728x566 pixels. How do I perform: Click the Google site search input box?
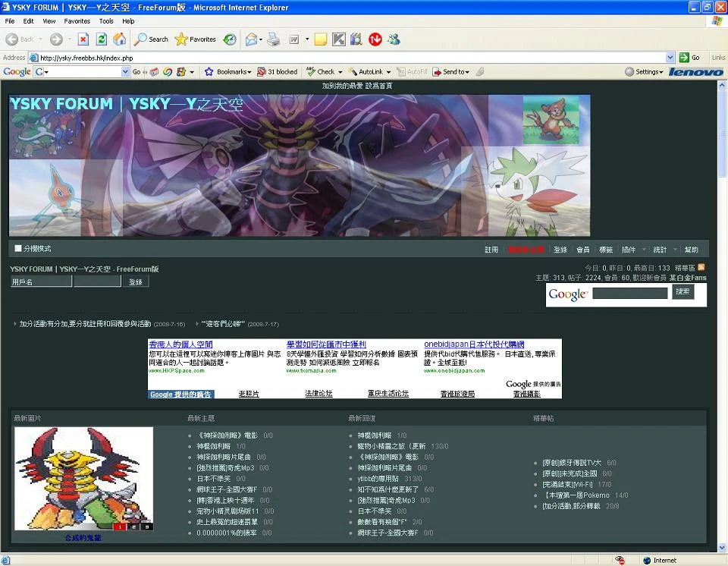630,293
